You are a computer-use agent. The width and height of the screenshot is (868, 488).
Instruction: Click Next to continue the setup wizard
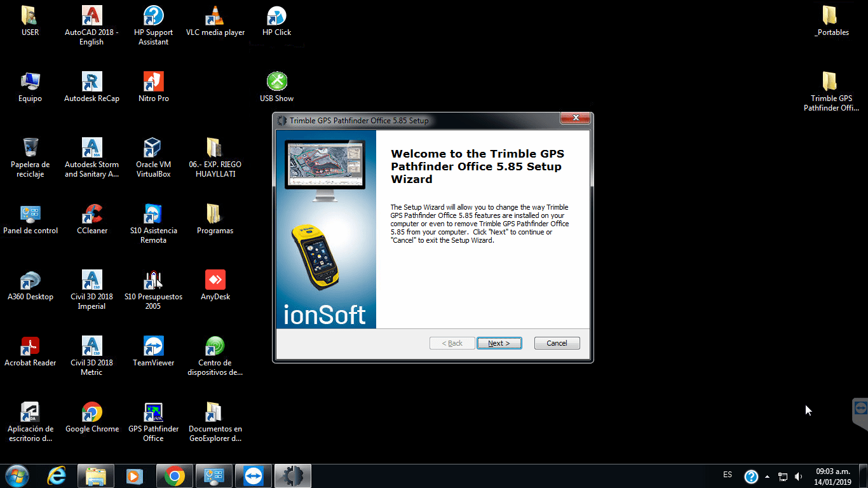click(x=499, y=343)
